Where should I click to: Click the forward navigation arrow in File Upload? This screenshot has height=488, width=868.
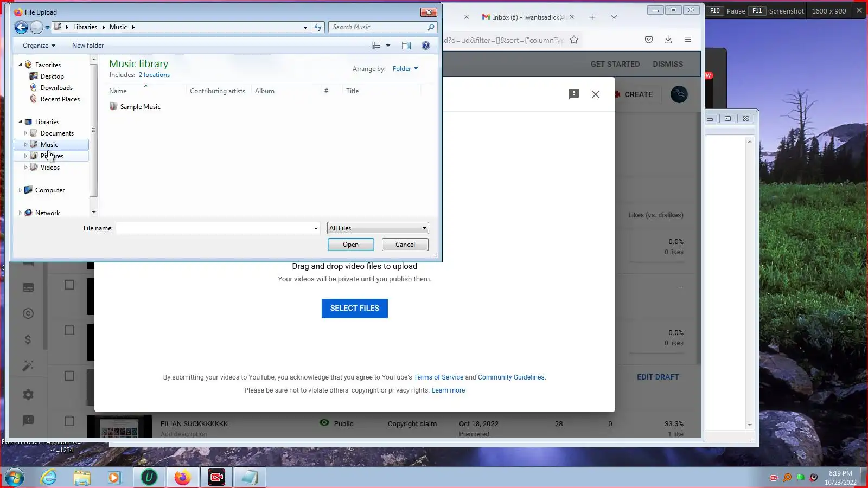(36, 27)
